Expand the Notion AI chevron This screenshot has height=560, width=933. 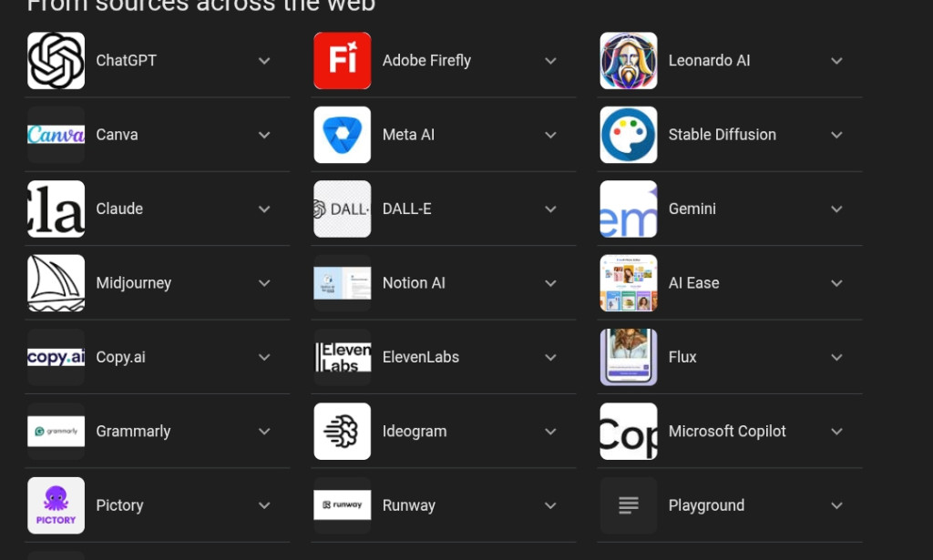pyautogui.click(x=550, y=283)
